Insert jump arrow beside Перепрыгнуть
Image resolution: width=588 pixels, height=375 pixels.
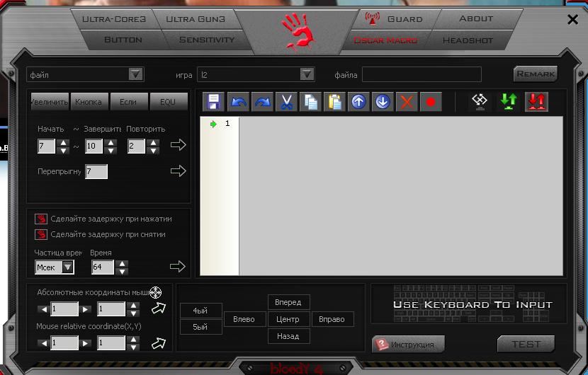[178, 171]
